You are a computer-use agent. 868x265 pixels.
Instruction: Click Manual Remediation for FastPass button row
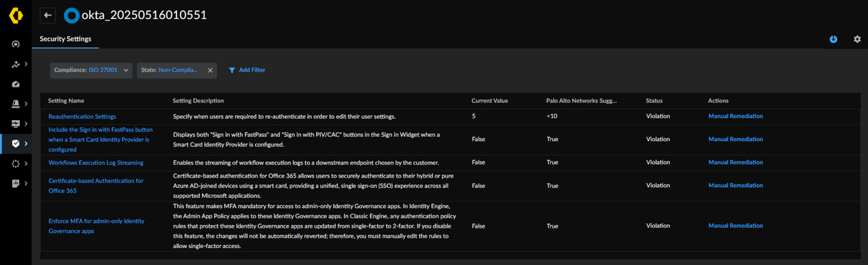coord(736,140)
